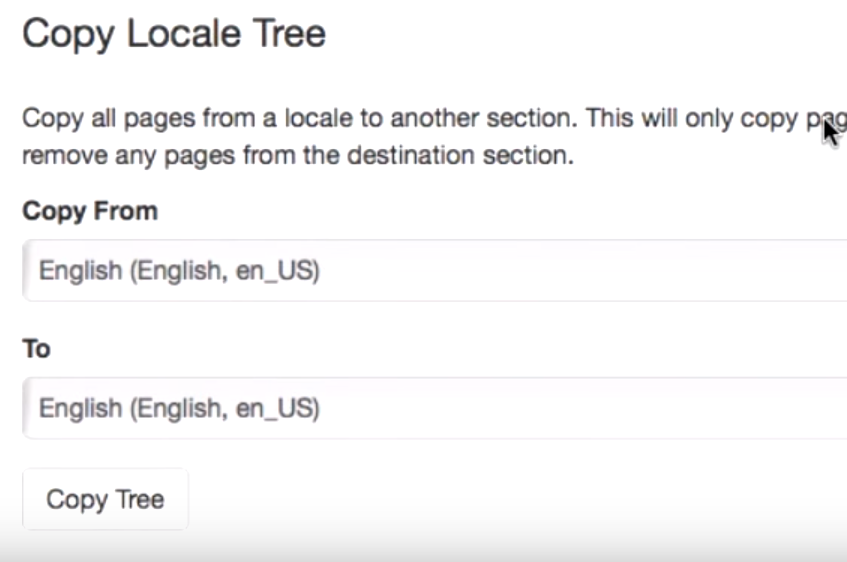Select the English en_US text under Copy From
Screen dimensions: 847x562
(179, 271)
